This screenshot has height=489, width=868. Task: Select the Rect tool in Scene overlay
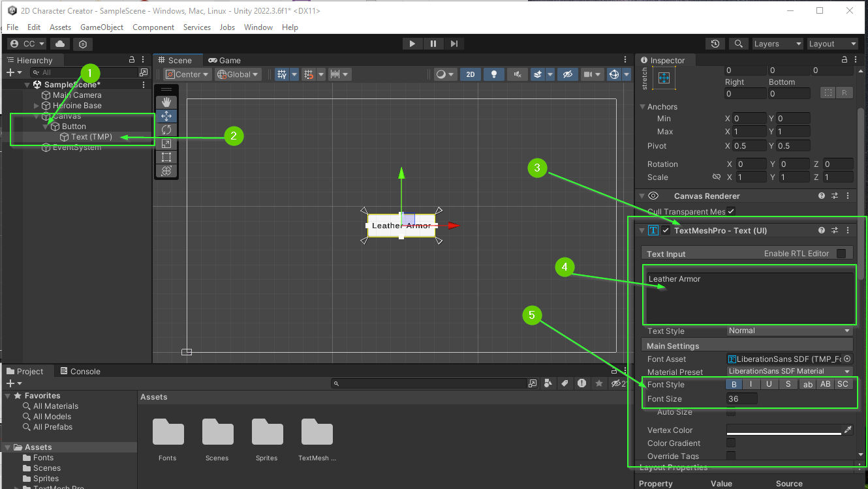166,157
